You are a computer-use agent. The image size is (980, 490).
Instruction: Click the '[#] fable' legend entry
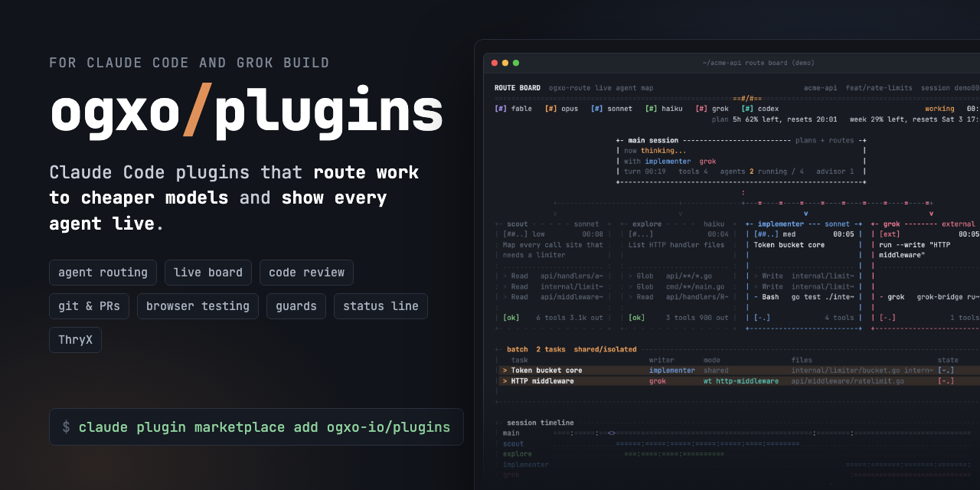513,109
